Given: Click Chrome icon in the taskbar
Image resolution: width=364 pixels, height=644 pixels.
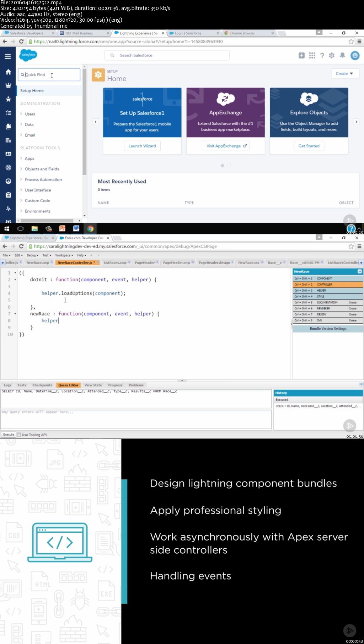Looking at the screenshot, I should tap(90, 229).
